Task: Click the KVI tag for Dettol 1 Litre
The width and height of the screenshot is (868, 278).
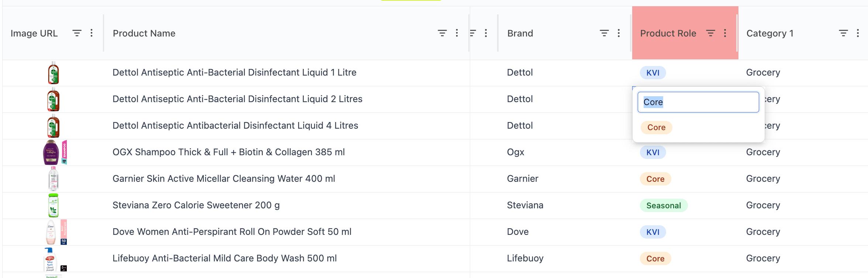Action: coord(653,73)
